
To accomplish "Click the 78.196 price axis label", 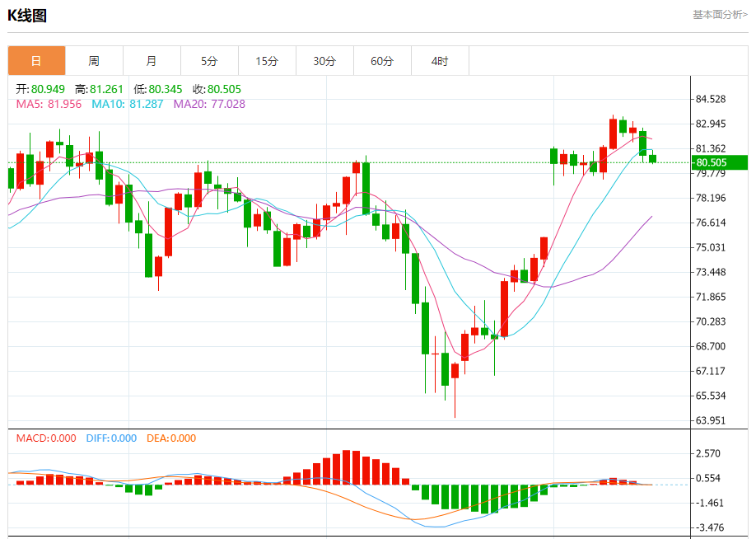I will click(x=710, y=198).
